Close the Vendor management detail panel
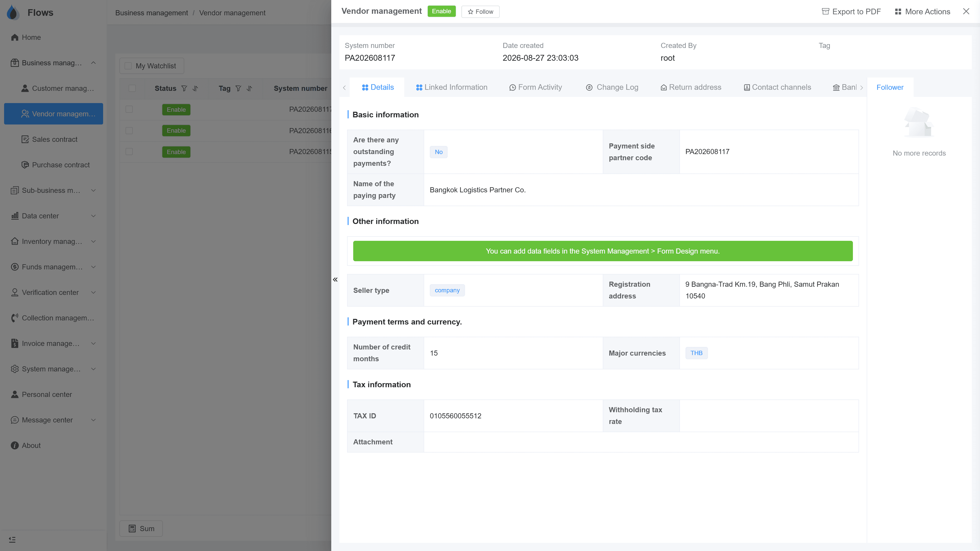The height and width of the screenshot is (551, 980). 966,11
